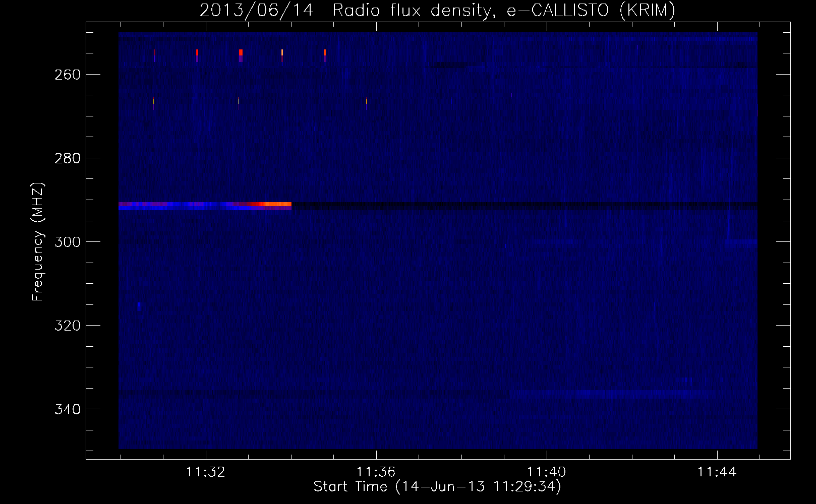Click the bright orange segment of the 291 MHz band
Viewport: 816px width, 504px height.
276,204
